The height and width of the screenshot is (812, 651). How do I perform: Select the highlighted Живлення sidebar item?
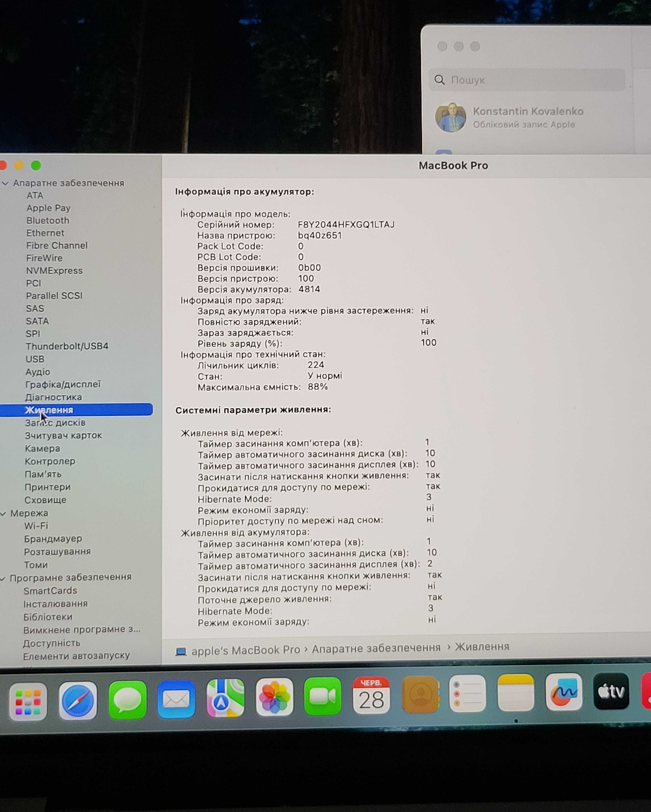[76, 410]
